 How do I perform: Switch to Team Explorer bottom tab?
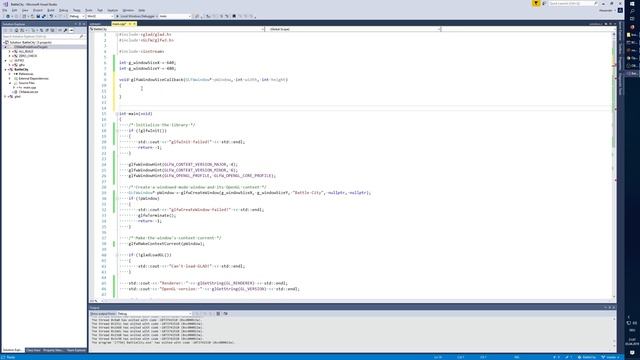[76, 350]
